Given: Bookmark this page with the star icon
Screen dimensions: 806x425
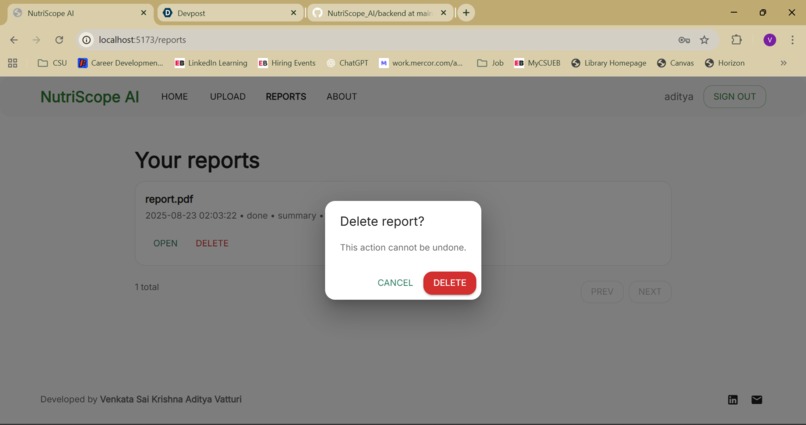Looking at the screenshot, I should [704, 40].
